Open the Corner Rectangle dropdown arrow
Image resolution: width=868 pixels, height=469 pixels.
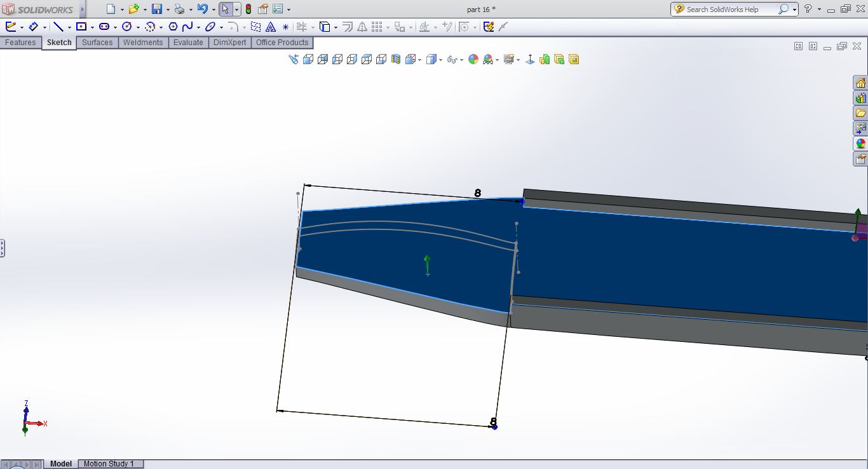click(92, 27)
